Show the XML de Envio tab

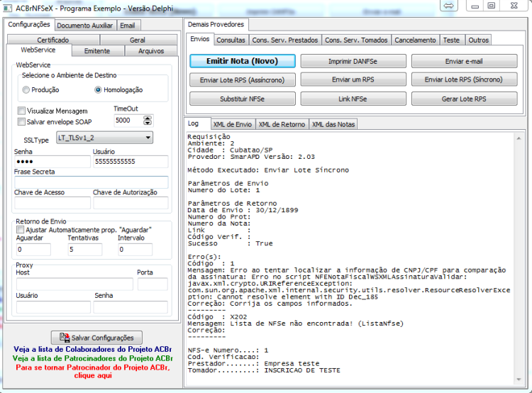(x=233, y=125)
